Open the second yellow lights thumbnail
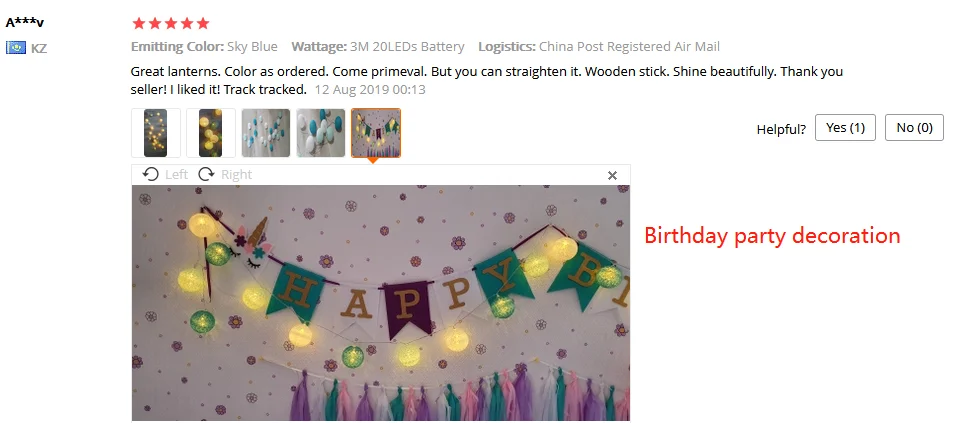The width and height of the screenshot is (962, 423). click(x=211, y=133)
